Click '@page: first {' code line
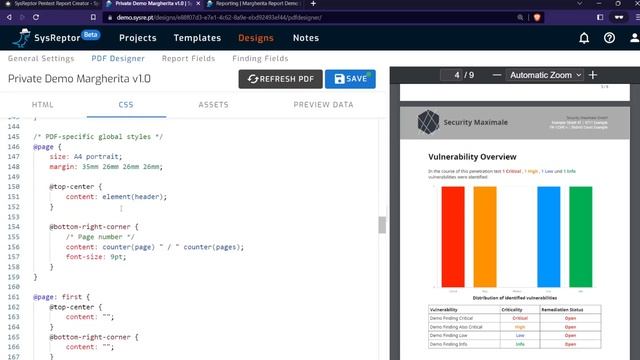 [61, 297]
